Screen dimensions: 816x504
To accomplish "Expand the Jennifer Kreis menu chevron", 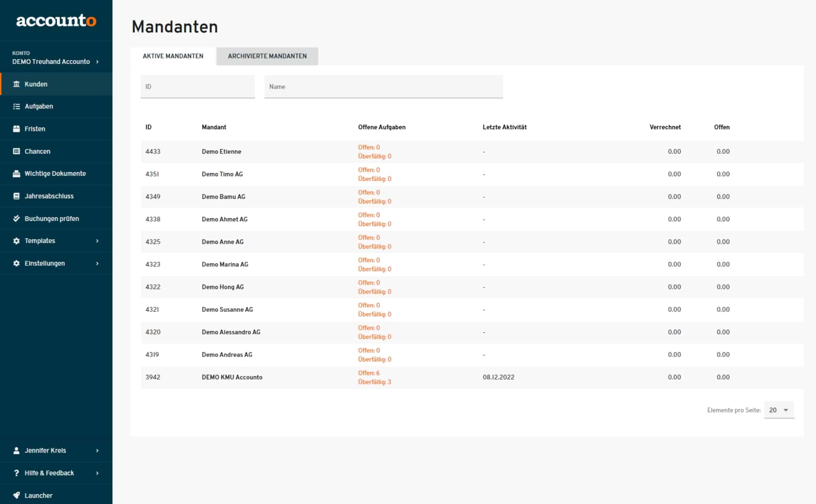I will (x=97, y=451).
